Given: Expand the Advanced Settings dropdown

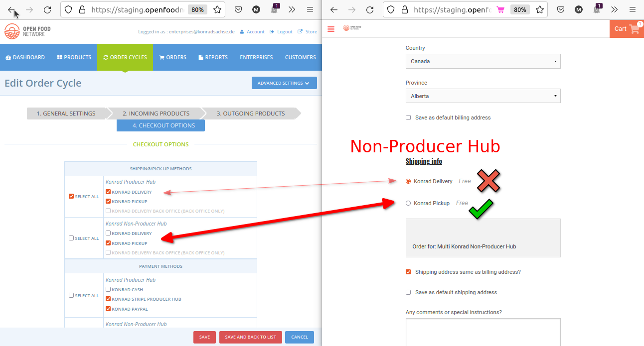Looking at the screenshot, I should 284,83.
